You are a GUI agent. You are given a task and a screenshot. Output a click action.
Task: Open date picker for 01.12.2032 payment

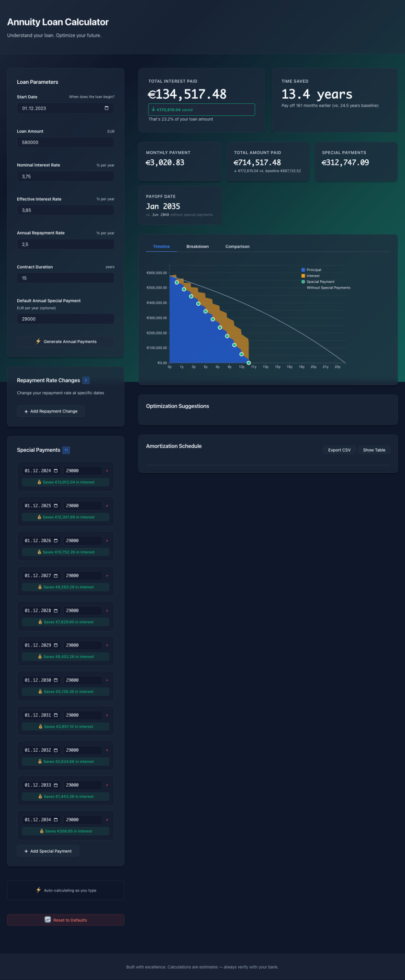coord(56,750)
